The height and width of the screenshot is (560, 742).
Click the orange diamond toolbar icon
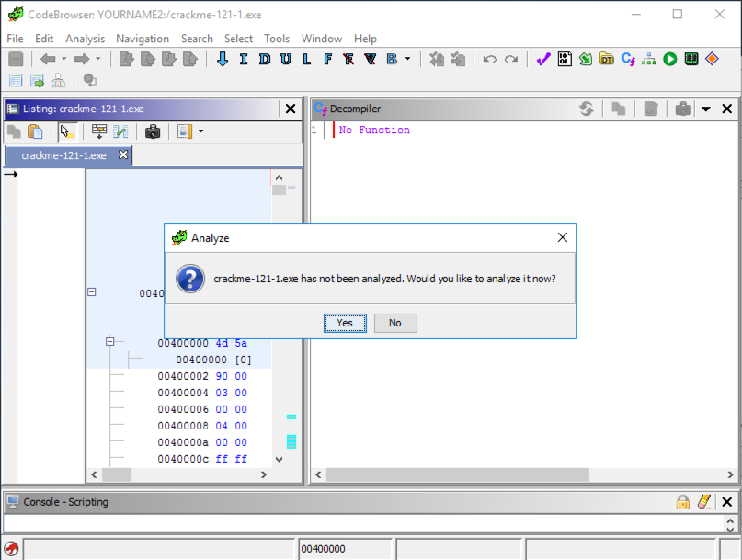(x=712, y=59)
